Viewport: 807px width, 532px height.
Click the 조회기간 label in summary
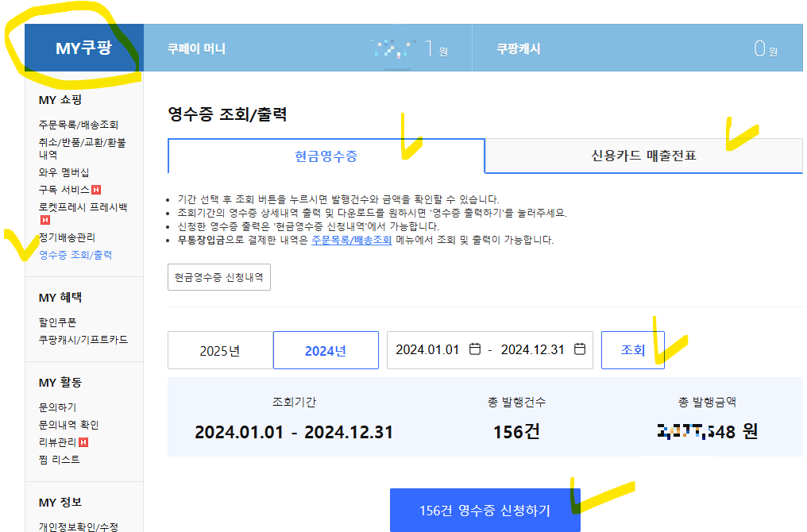294,403
